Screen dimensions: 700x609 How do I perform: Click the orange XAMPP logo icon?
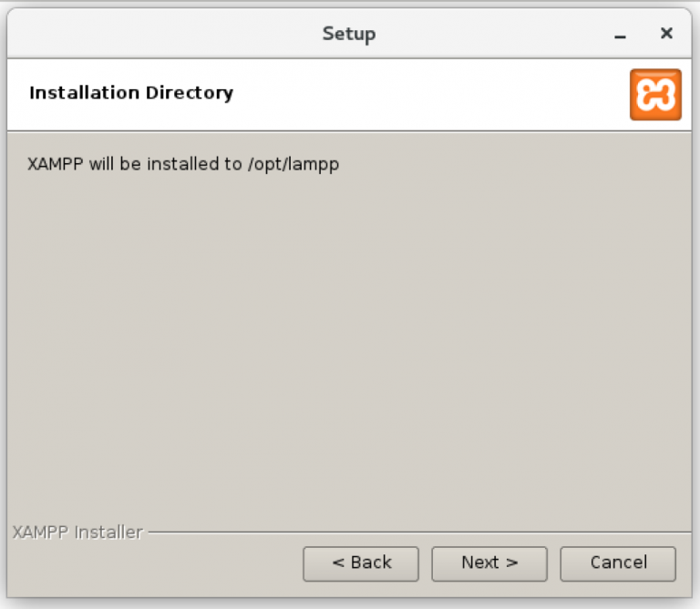point(654,94)
